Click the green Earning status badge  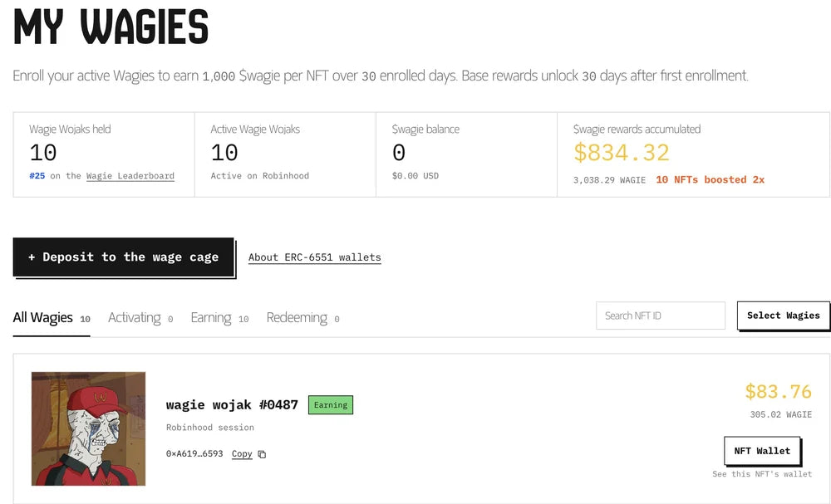point(331,405)
